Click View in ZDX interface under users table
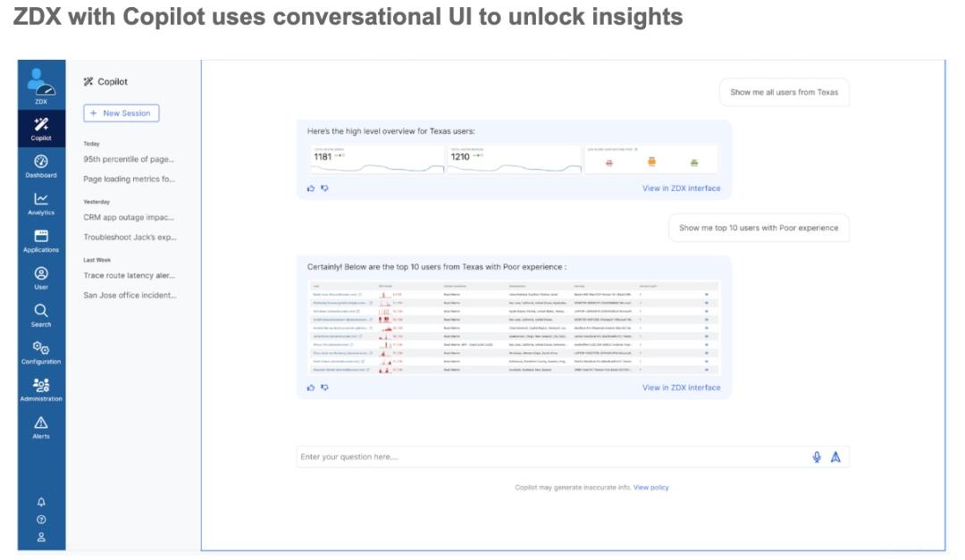The image size is (965, 560). point(681,388)
